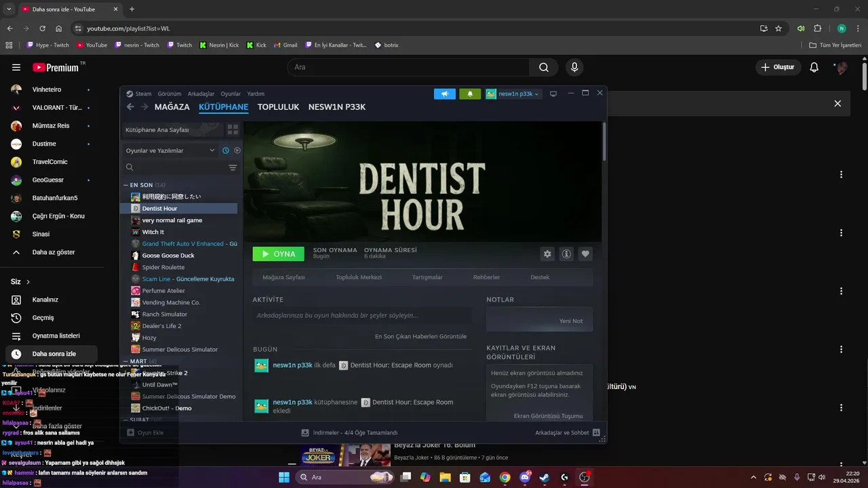Bookmark page with Chrome star icon

(778, 28)
